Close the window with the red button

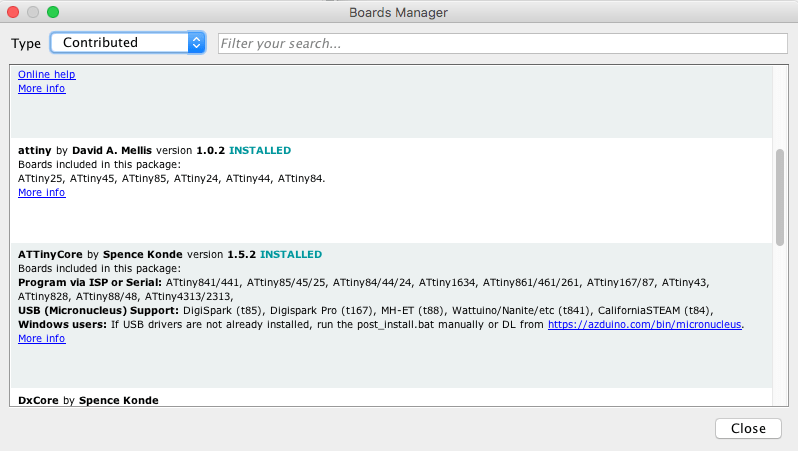13,12
